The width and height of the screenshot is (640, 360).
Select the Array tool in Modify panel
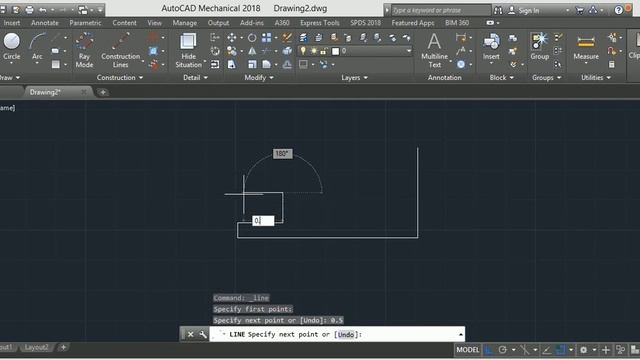[x=267, y=38]
